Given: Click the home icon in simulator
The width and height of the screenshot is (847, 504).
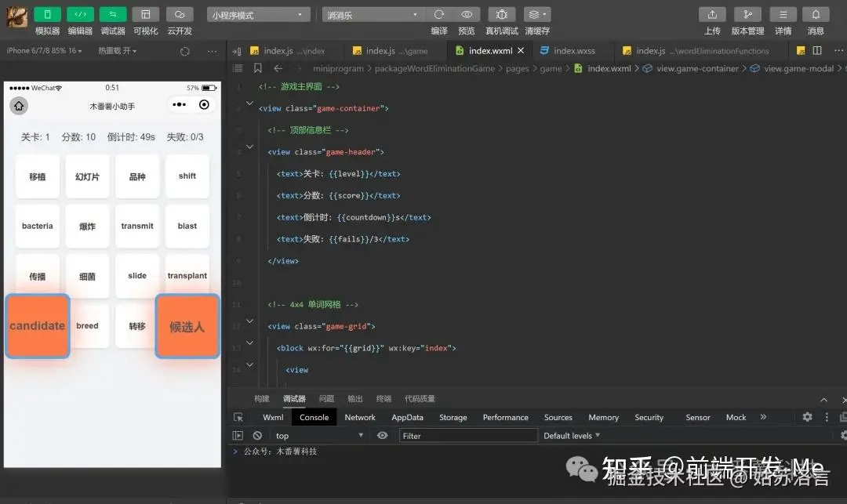Looking at the screenshot, I should [x=19, y=106].
